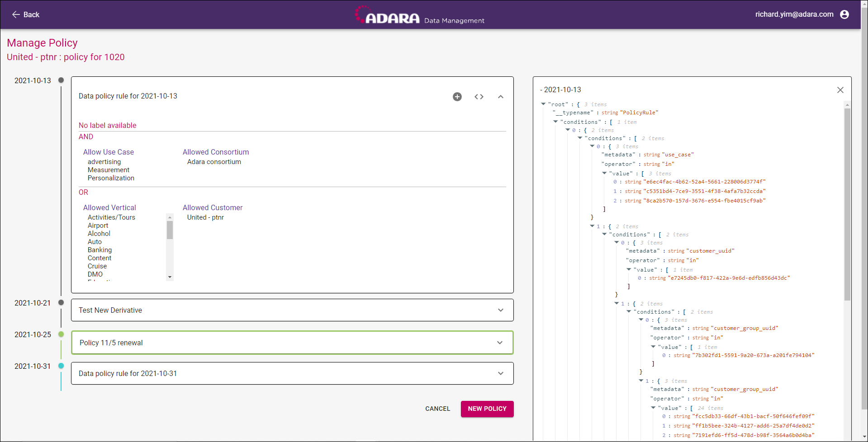This screenshot has height=442, width=868.
Task: Select the 2021-10-21 timeline marker dot
Action: click(61, 303)
